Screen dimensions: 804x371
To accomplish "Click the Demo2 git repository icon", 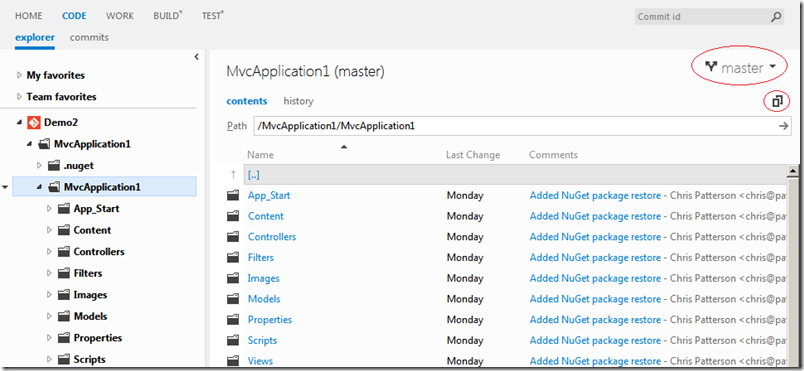I will click(34, 122).
